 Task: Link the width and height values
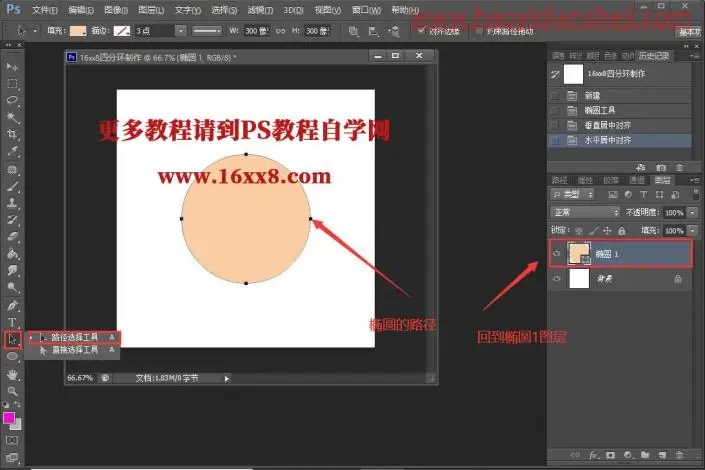pyautogui.click(x=280, y=31)
